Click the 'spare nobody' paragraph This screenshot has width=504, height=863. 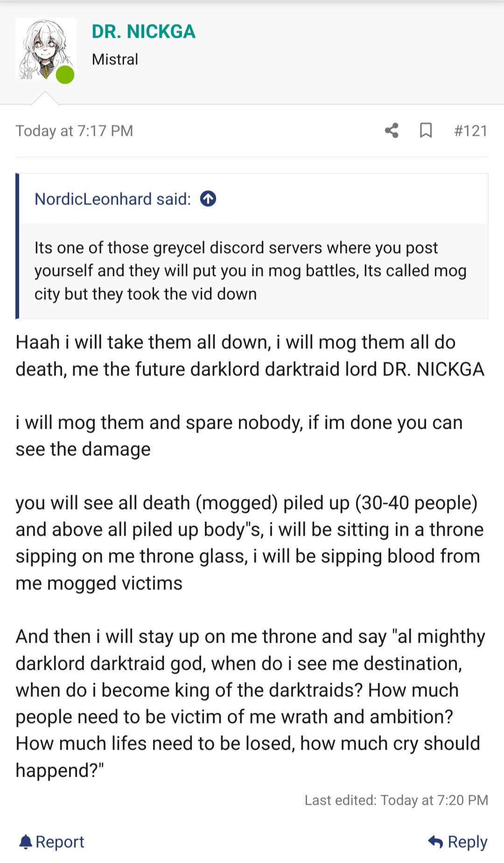pyautogui.click(x=239, y=436)
